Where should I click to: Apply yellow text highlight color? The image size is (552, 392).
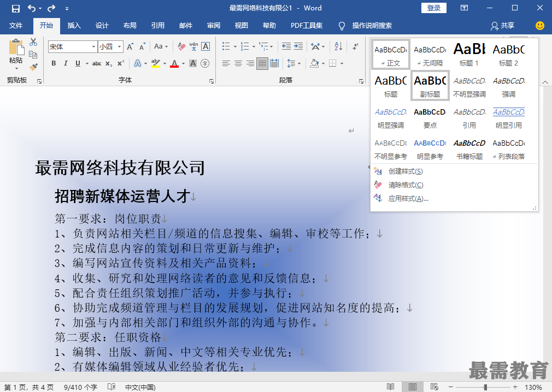[156, 64]
